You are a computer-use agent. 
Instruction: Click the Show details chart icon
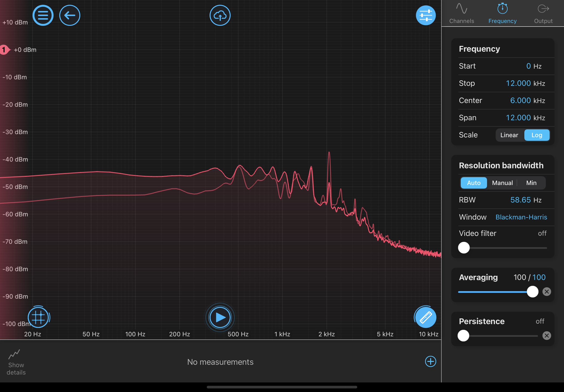14,354
